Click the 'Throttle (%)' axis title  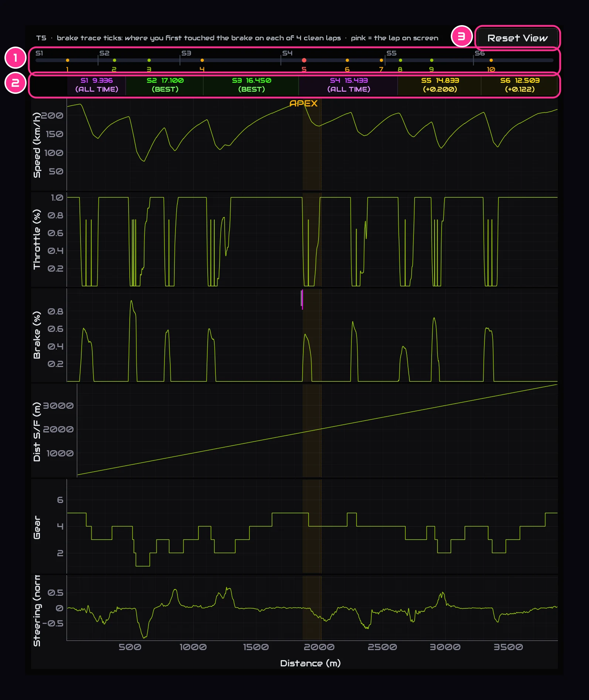click(37, 239)
